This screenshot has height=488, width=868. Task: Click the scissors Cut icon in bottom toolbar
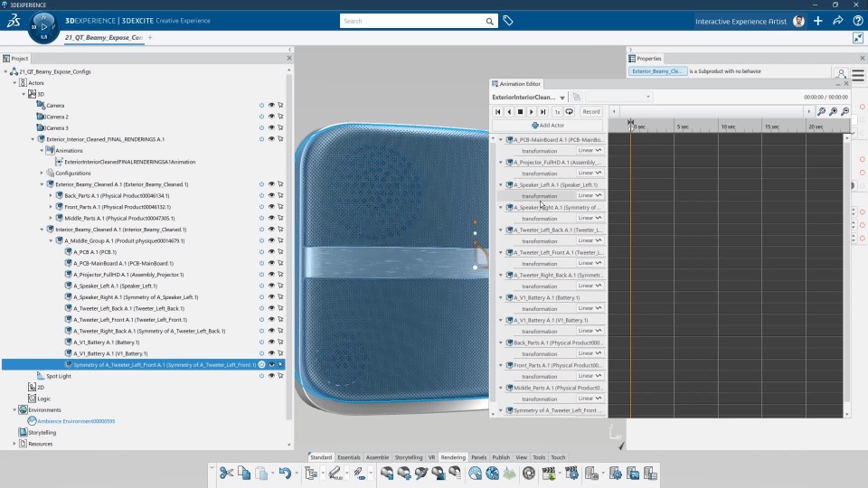(x=226, y=473)
